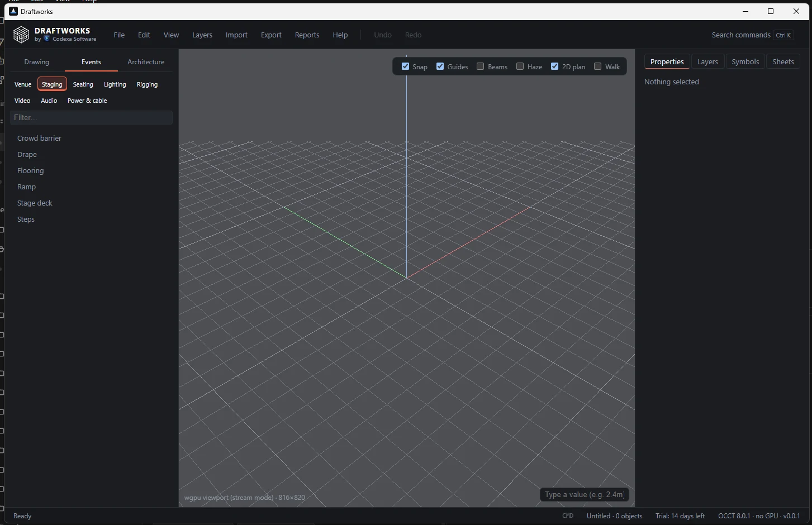This screenshot has width=812, height=525.
Task: Disable the Guides checkbox
Action: tap(440, 66)
